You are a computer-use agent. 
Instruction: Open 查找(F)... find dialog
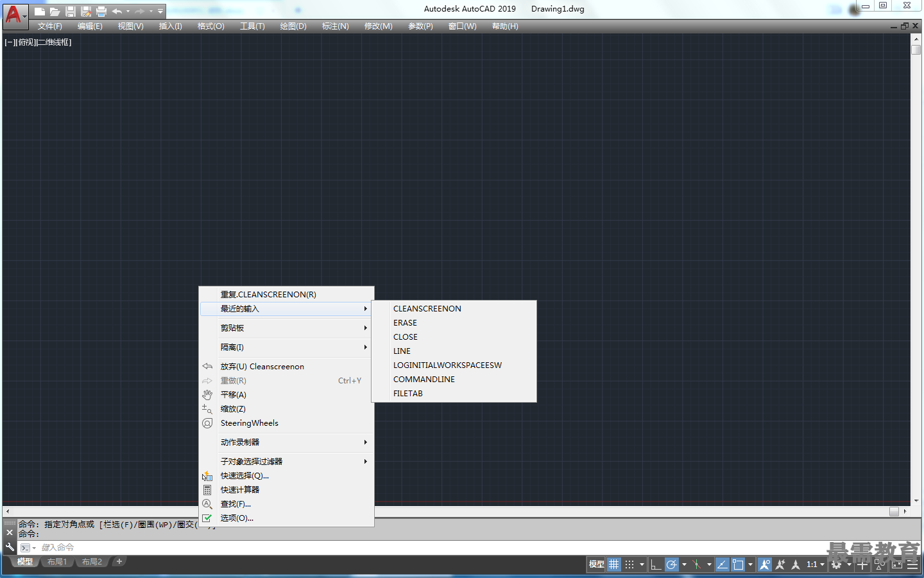287,504
